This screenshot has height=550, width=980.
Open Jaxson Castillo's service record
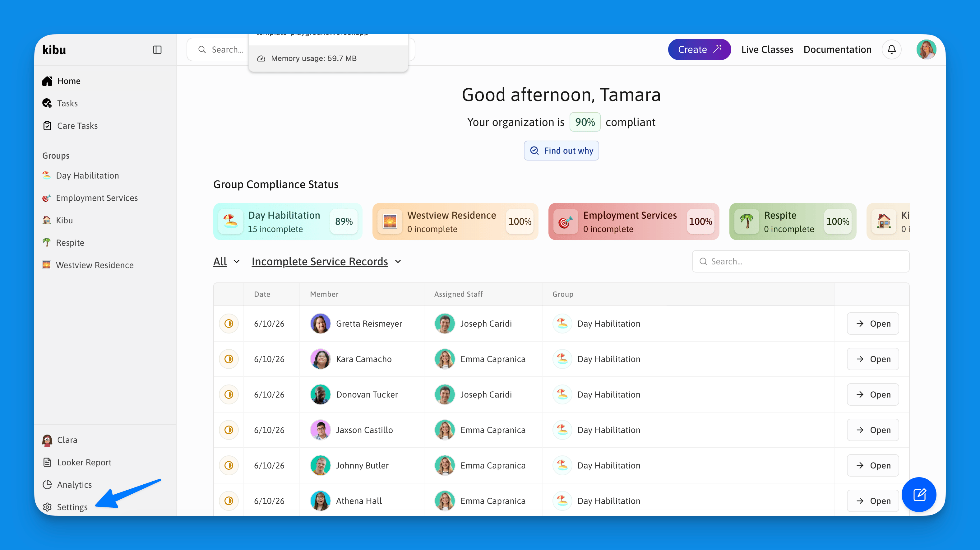click(873, 430)
